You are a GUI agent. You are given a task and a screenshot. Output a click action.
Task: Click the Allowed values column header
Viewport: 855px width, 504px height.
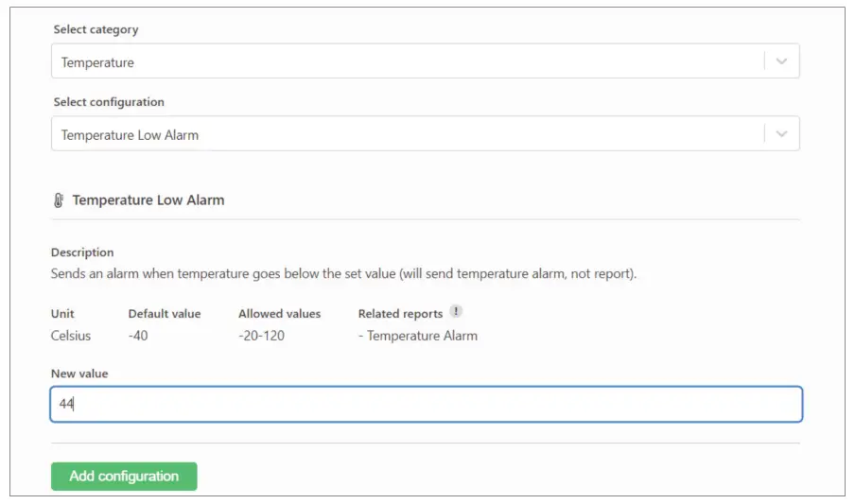click(279, 313)
